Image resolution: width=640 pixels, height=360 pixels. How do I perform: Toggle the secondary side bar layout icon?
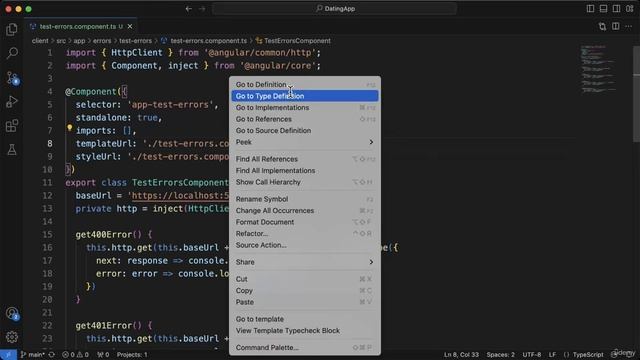[x=616, y=9]
